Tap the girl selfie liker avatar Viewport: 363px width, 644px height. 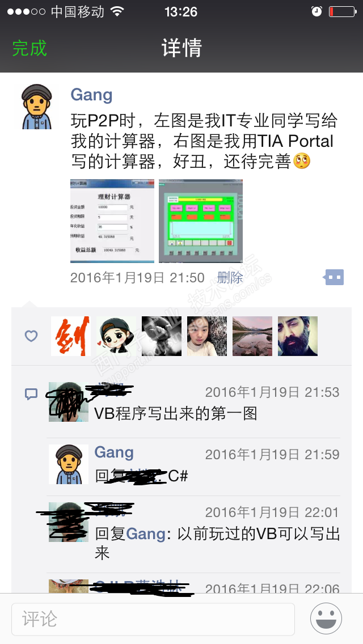coord(207,336)
